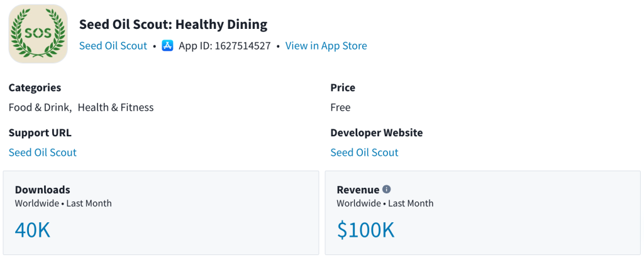Click the Categories label

pyautogui.click(x=35, y=88)
